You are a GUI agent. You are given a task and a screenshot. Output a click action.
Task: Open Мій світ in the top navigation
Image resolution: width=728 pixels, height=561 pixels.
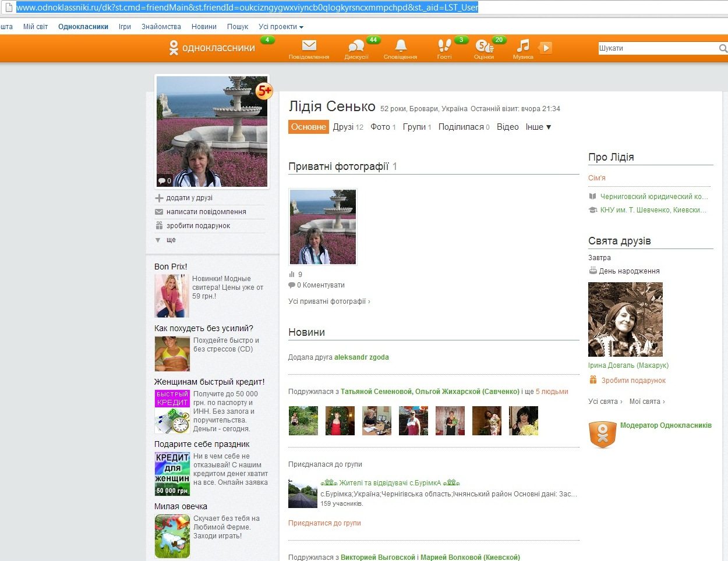pos(36,27)
